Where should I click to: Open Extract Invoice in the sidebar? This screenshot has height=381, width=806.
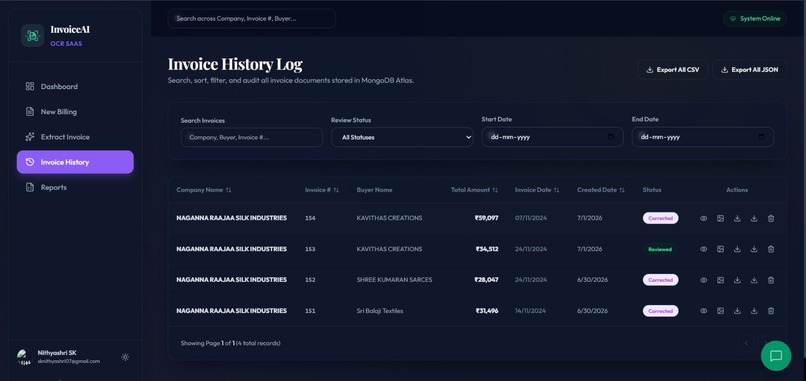75,137
